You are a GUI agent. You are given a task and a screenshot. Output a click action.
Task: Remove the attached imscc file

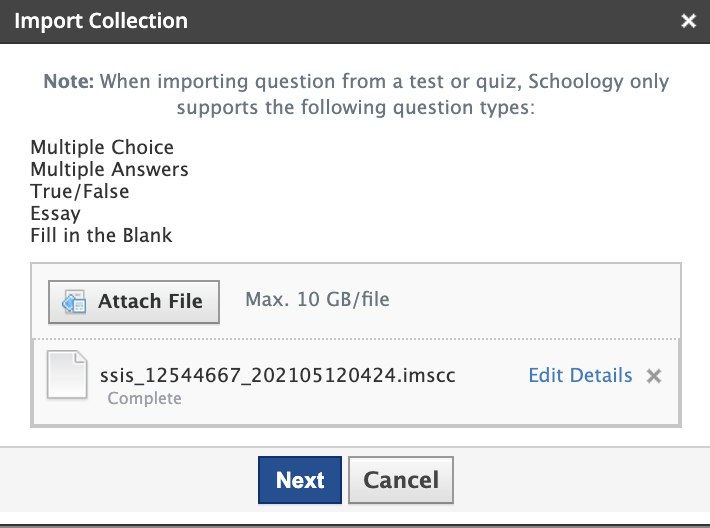pyautogui.click(x=654, y=376)
